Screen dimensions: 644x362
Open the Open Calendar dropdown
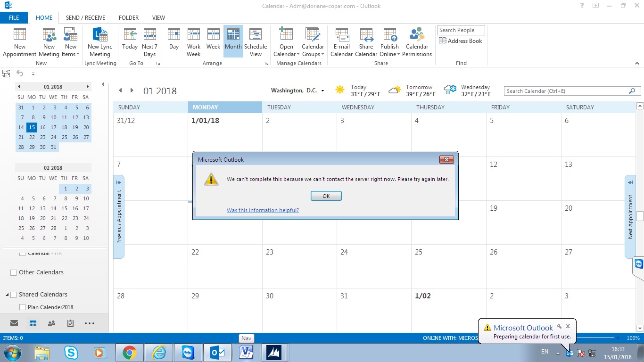coord(286,42)
